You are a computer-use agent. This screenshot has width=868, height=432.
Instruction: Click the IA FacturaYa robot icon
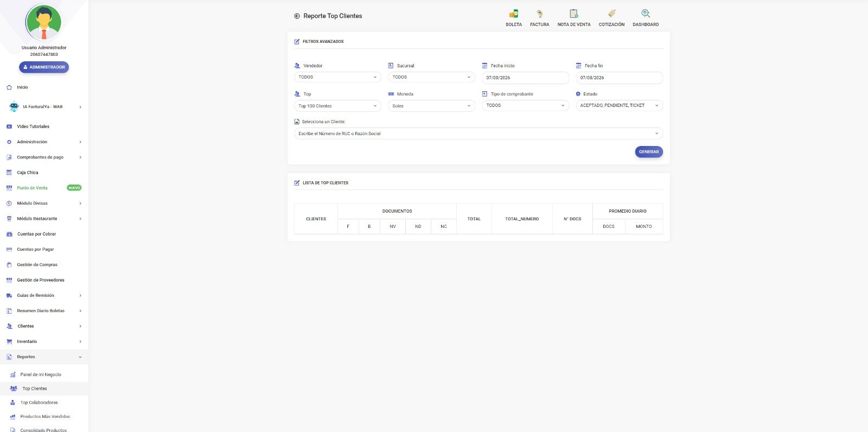pyautogui.click(x=14, y=106)
